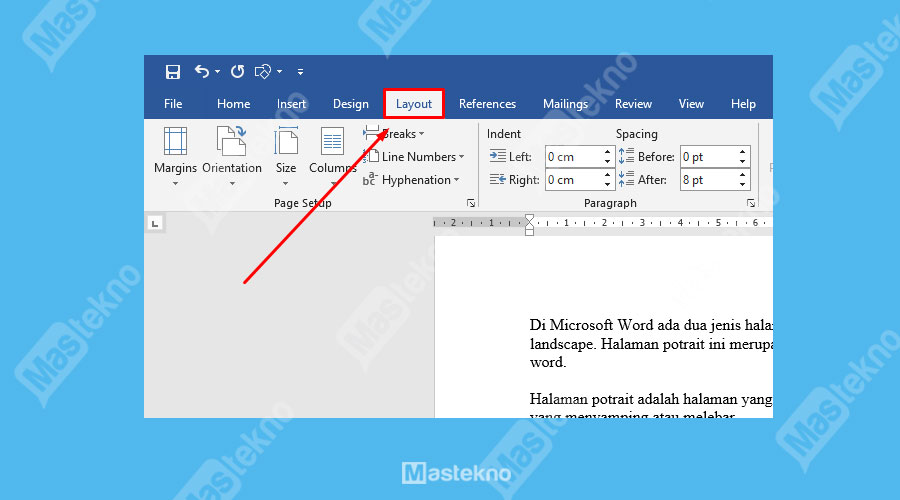This screenshot has height=500, width=900.
Task: Click the paragraph starting 'Halaman potrait adalah'
Action: click(651, 408)
